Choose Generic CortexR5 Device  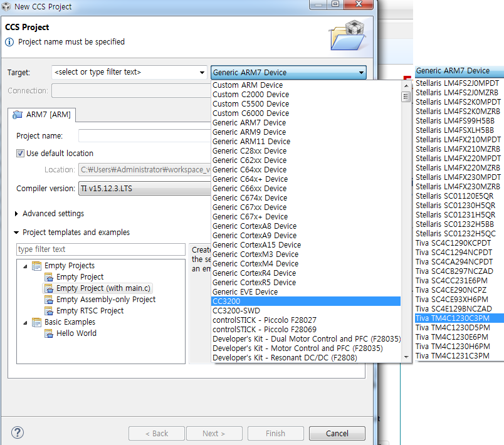click(x=255, y=283)
